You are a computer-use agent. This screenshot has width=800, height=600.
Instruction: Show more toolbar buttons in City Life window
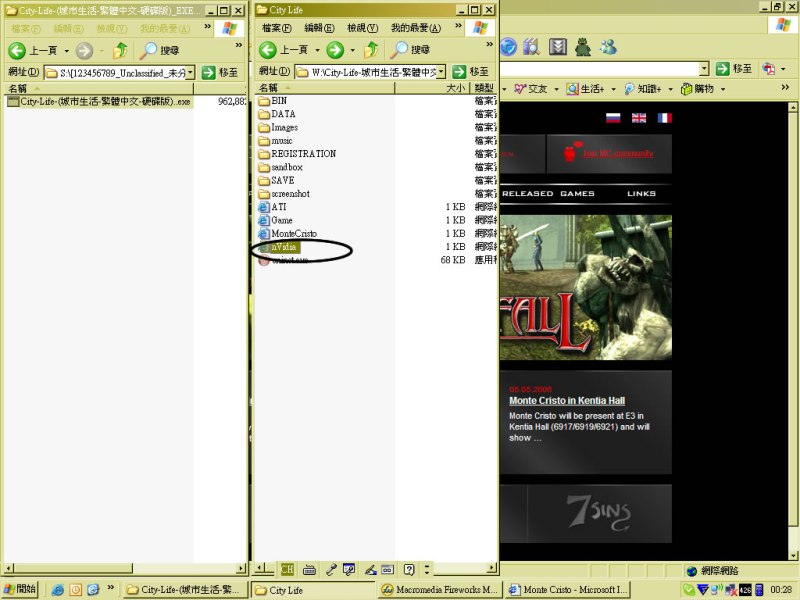pos(490,45)
